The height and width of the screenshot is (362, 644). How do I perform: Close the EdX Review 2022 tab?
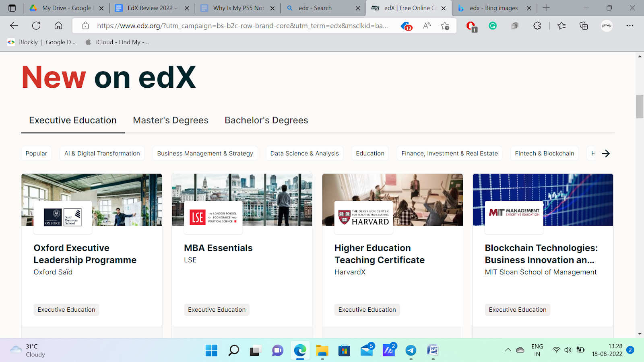click(x=187, y=8)
